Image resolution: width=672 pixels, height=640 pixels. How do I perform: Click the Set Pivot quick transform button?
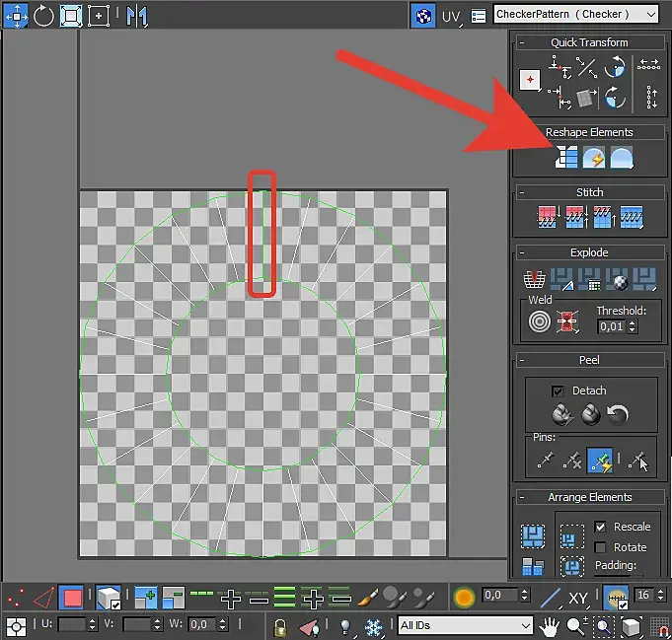tap(530, 80)
